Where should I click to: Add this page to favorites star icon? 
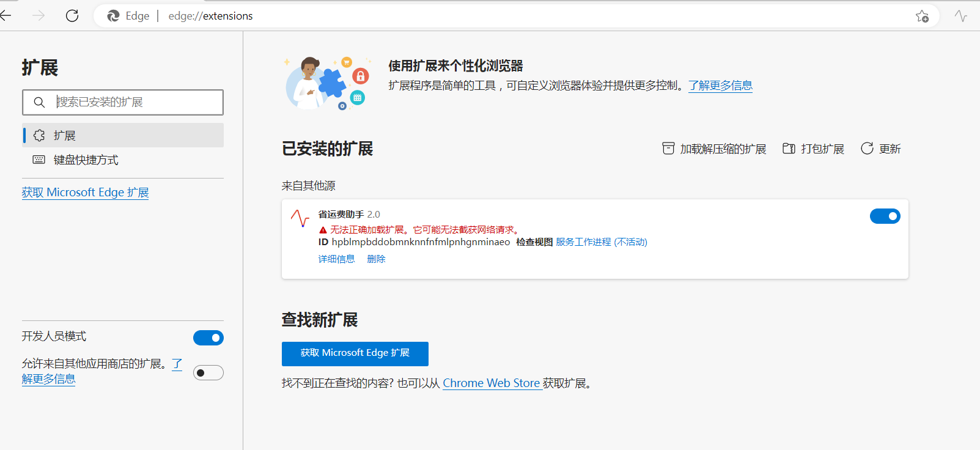click(x=922, y=16)
